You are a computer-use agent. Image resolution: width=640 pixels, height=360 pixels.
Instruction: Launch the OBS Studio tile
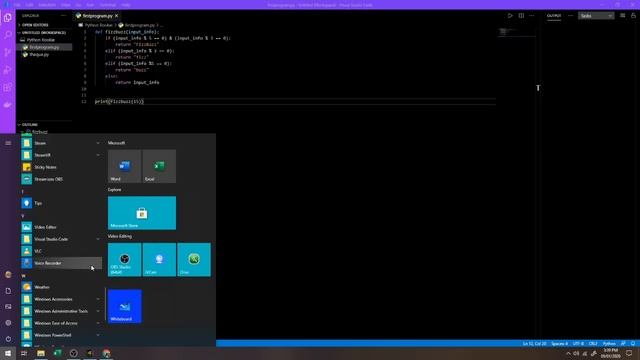click(124, 260)
